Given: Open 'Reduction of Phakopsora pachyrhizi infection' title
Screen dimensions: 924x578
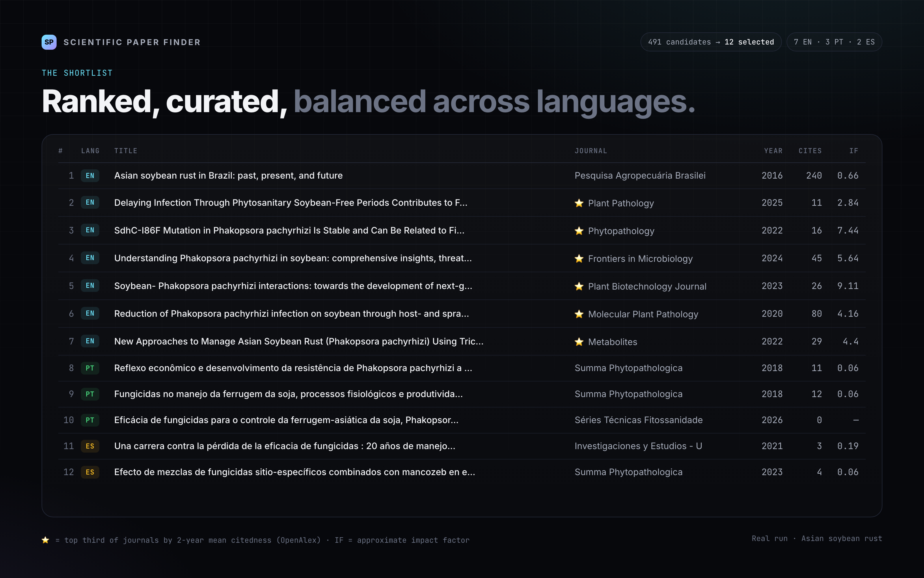Looking at the screenshot, I should [291, 314].
